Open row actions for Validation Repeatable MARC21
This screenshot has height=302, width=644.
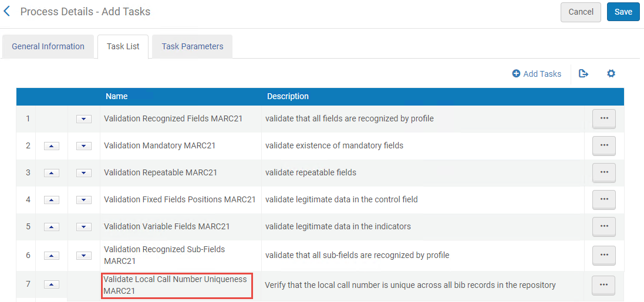coord(603,173)
